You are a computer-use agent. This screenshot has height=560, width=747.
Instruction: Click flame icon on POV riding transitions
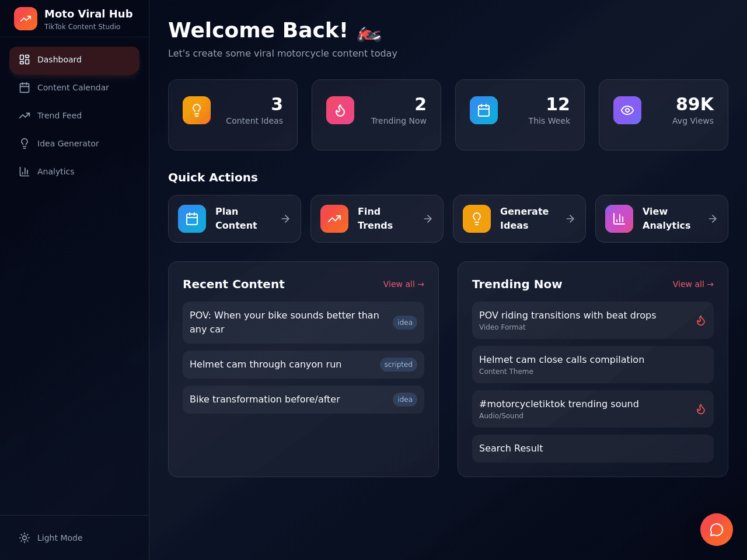pos(701,320)
